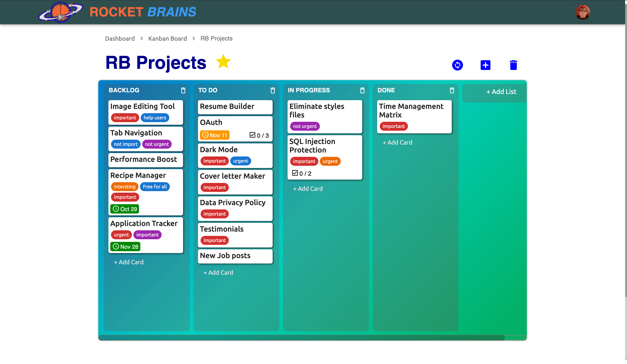Open the Image Editing Tool card

[x=146, y=112]
